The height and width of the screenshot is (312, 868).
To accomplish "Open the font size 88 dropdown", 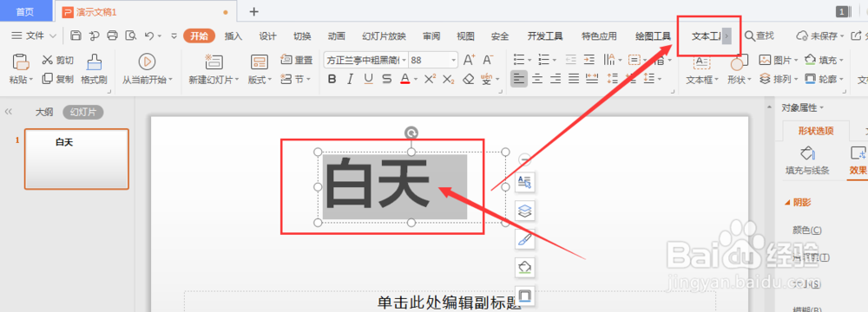I will [454, 60].
